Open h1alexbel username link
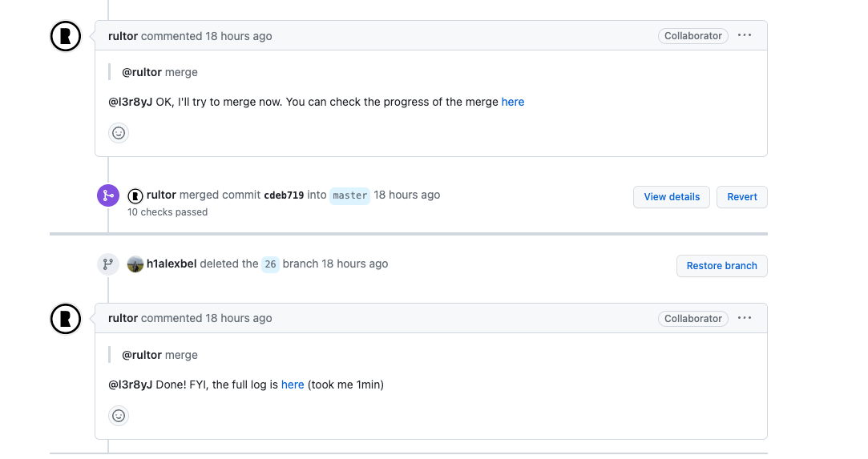Viewport: 868px width, 459px height. click(x=172, y=264)
